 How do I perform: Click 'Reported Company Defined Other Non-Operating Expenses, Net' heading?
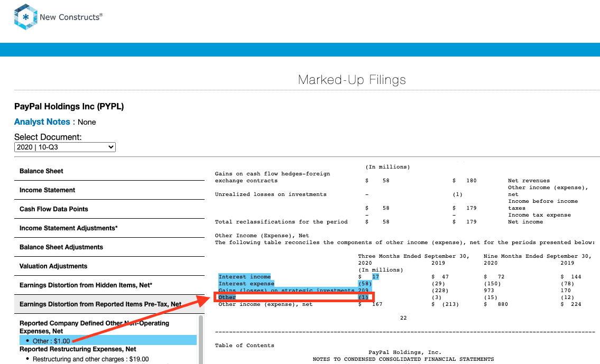[x=94, y=327]
